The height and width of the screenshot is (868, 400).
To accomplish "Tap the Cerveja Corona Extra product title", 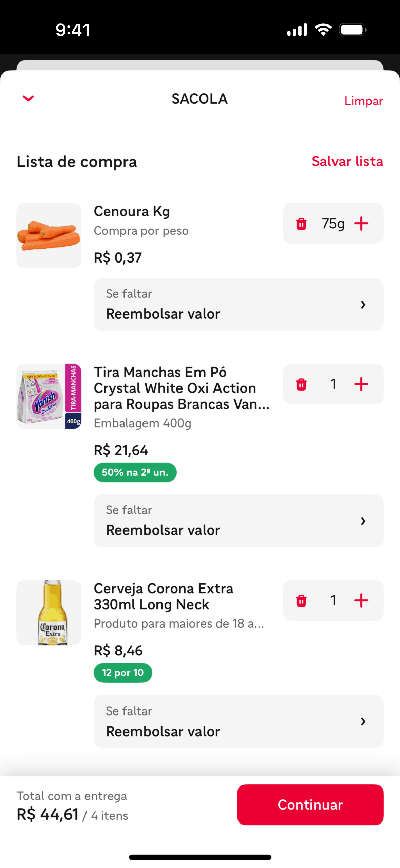I will pyautogui.click(x=164, y=597).
